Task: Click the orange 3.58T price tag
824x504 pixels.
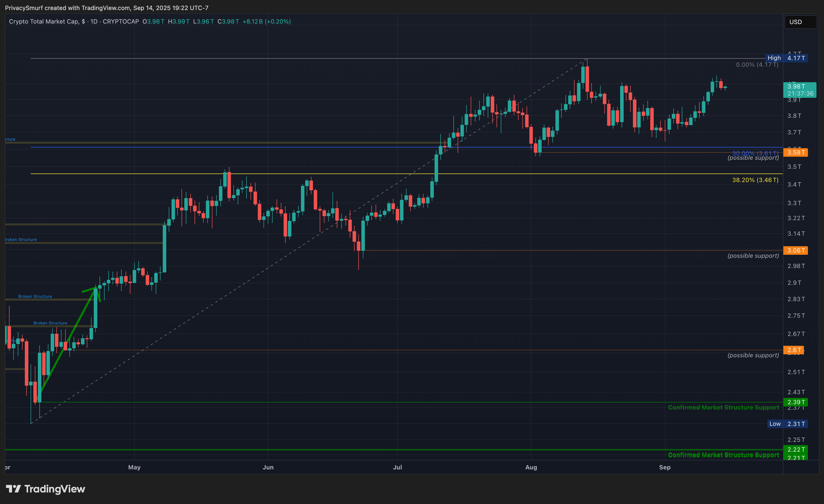Action: [796, 152]
